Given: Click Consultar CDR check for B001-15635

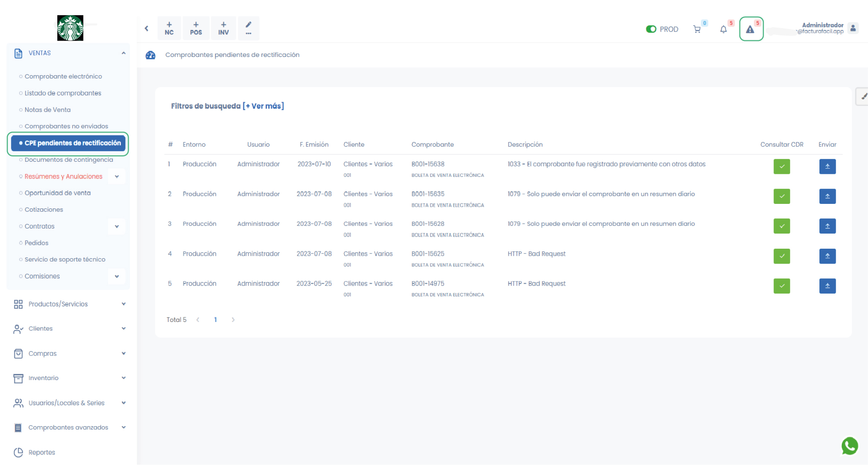Looking at the screenshot, I should pyautogui.click(x=781, y=196).
